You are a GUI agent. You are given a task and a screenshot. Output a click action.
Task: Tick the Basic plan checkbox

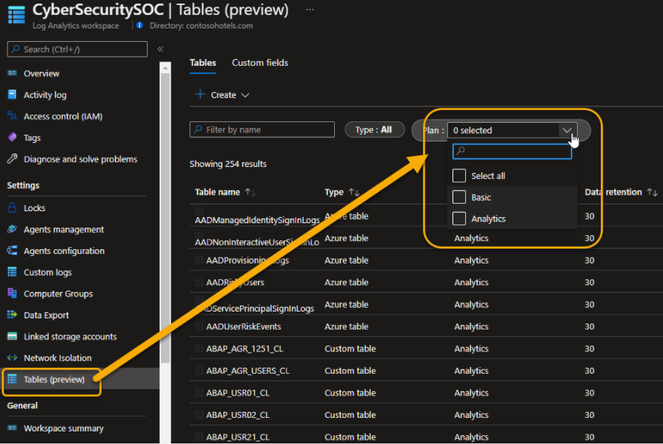coord(459,197)
